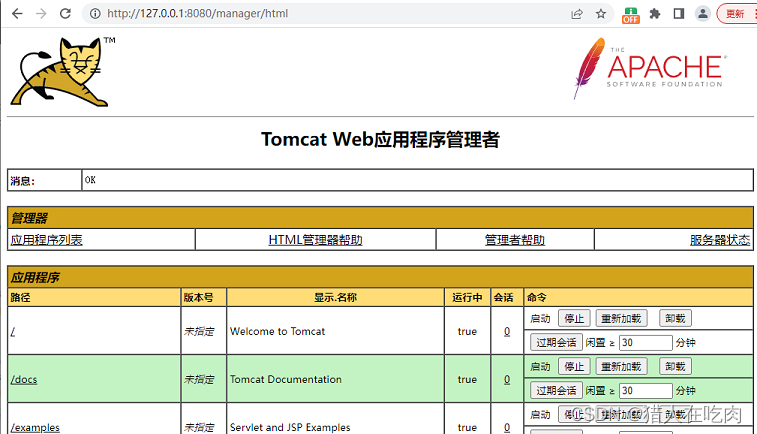The width and height of the screenshot is (757, 434).
Task: Reload the page with refresh icon
Action: pyautogui.click(x=65, y=14)
